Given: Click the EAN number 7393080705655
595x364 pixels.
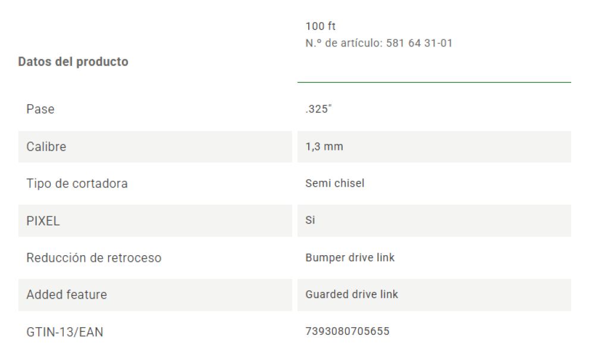Looking at the screenshot, I should [x=347, y=332].
